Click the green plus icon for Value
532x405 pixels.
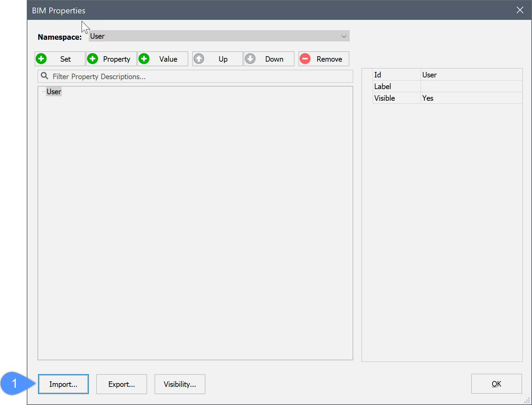[x=144, y=59]
